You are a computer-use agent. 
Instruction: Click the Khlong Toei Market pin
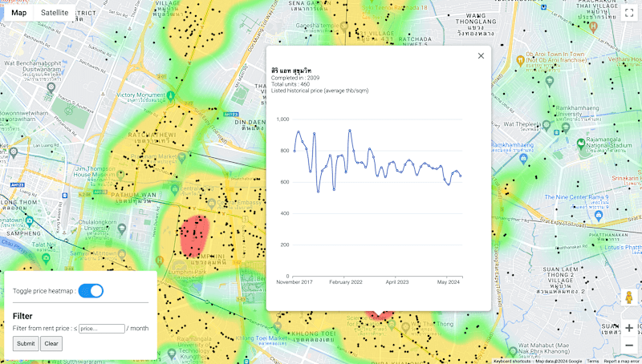[x=277, y=327]
